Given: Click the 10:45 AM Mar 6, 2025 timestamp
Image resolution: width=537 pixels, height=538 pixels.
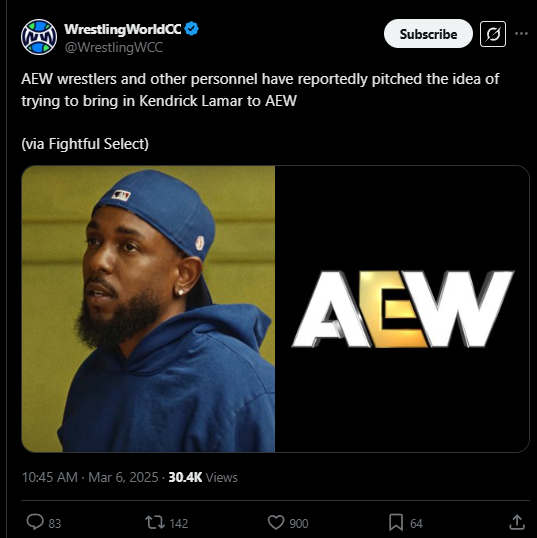Looking at the screenshot, I should [90, 477].
